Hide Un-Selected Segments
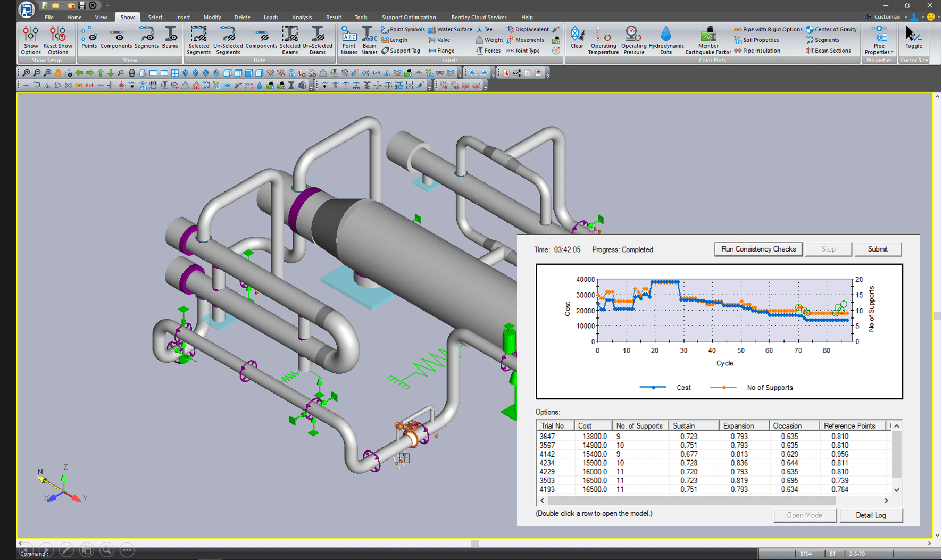Image resolution: width=942 pixels, height=560 pixels. (228, 40)
